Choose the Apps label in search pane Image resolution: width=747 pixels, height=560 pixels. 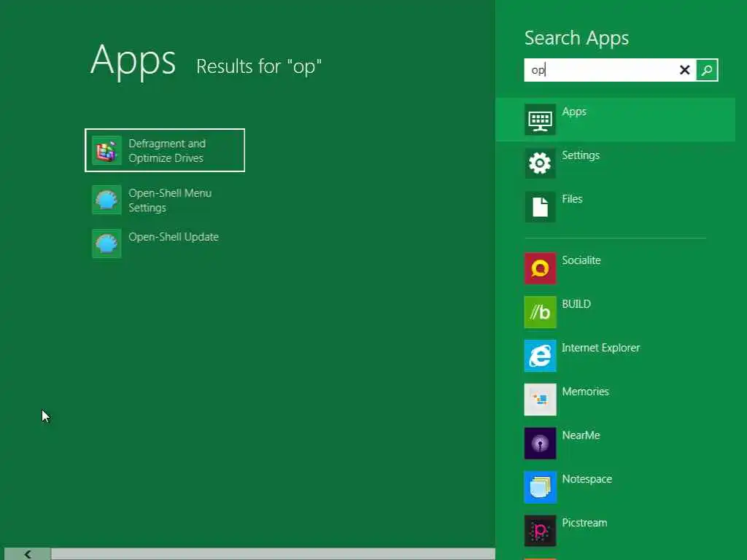(574, 112)
